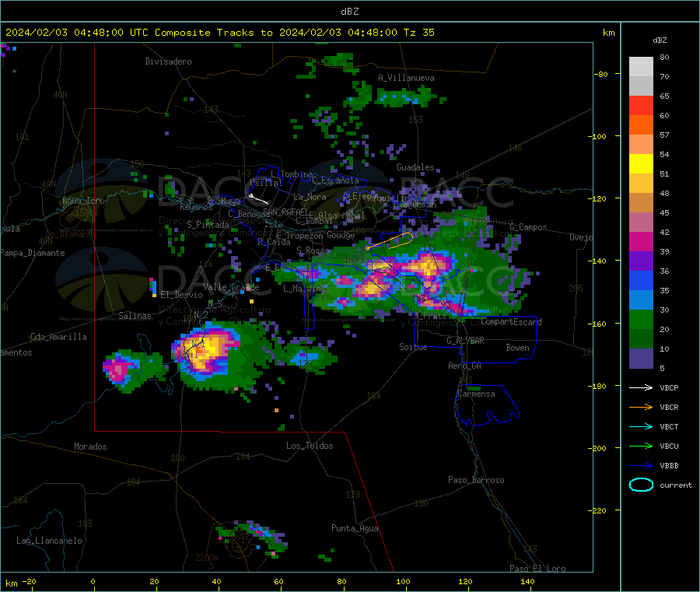Screen dimensions: 700x592
Task: Click the cyan 'current' ellipse legend icon
Action: [641, 485]
